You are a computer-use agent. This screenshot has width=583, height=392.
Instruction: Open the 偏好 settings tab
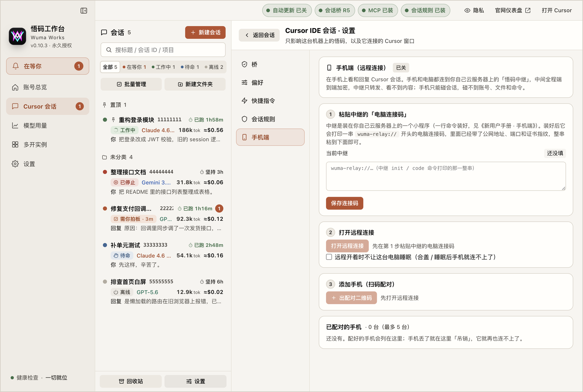(270, 82)
